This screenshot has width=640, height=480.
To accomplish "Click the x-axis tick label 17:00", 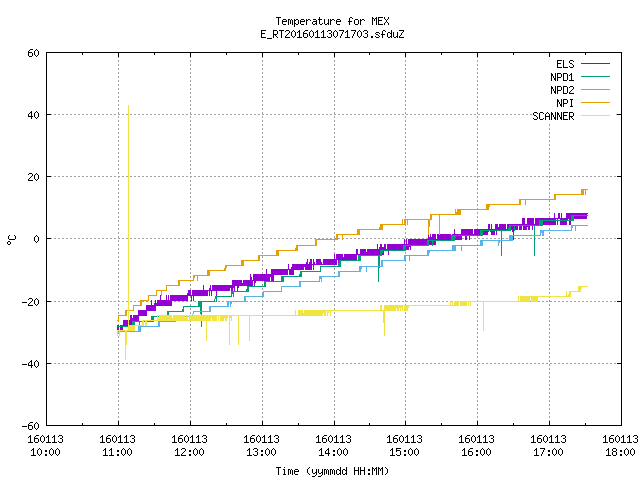I will 548,452.
